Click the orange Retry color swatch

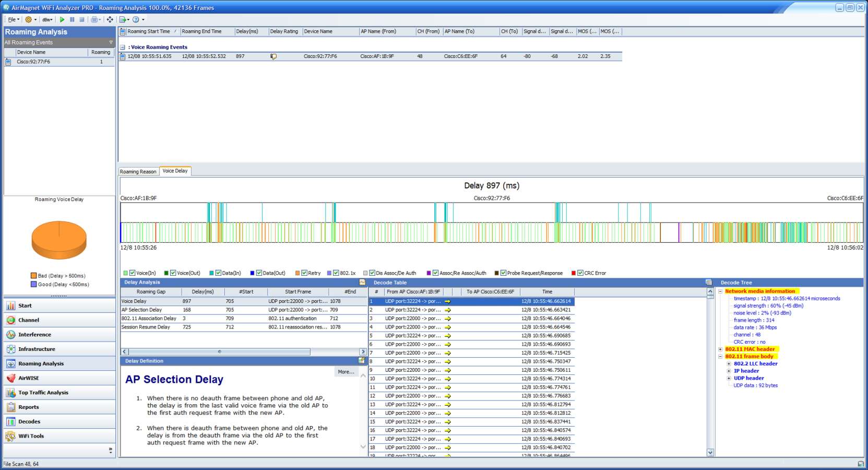pyautogui.click(x=298, y=273)
